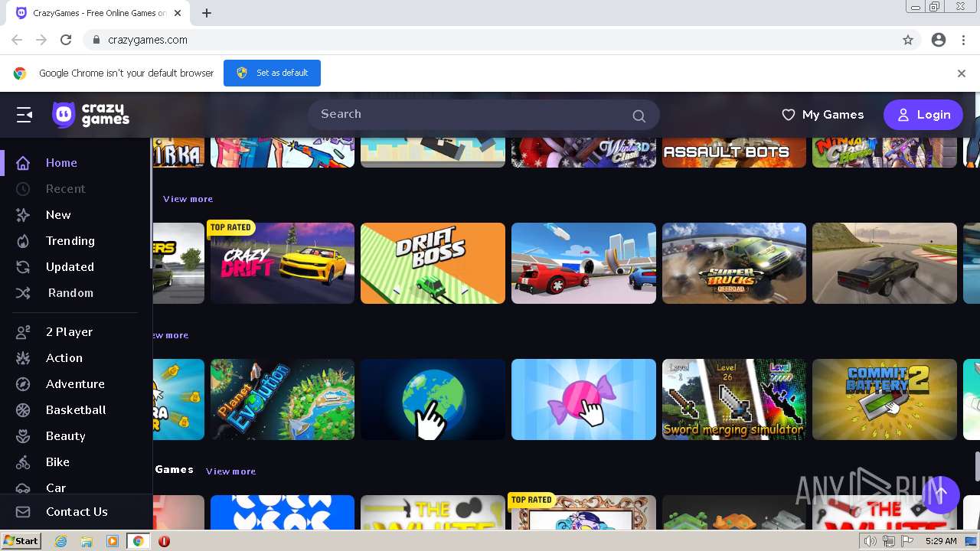Open the Updated menu item
Screen dimensions: 980x551
(70, 267)
